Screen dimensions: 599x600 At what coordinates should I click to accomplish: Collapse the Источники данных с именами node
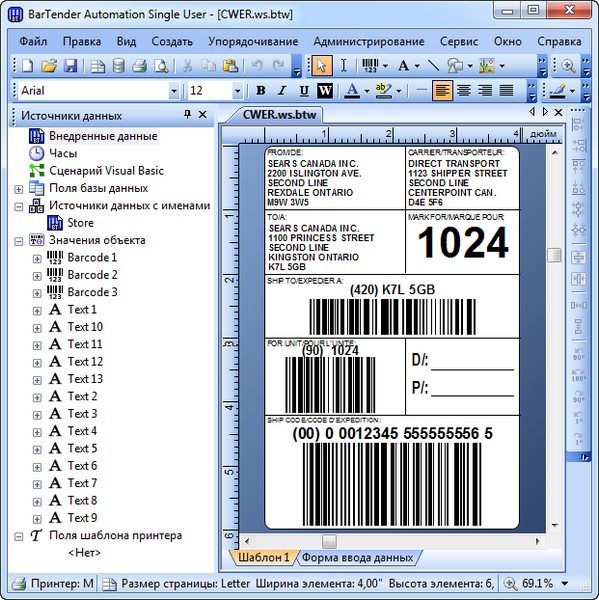coord(18,207)
